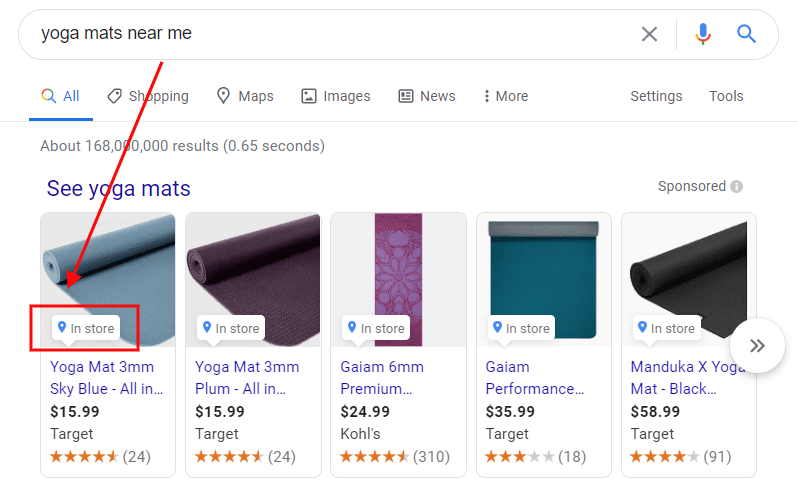Open Yoga Mat 3mm Sky Blue link
The width and height of the screenshot is (798, 491).
106,378
